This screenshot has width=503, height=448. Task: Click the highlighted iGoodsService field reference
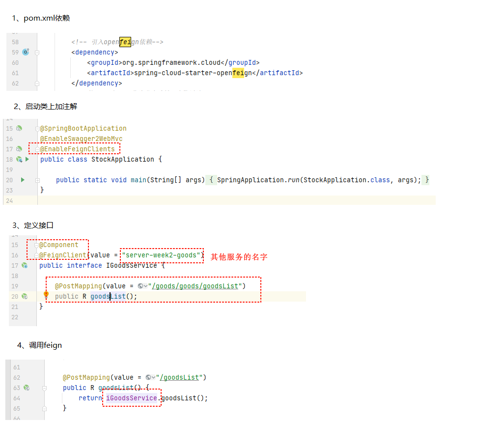(x=132, y=398)
